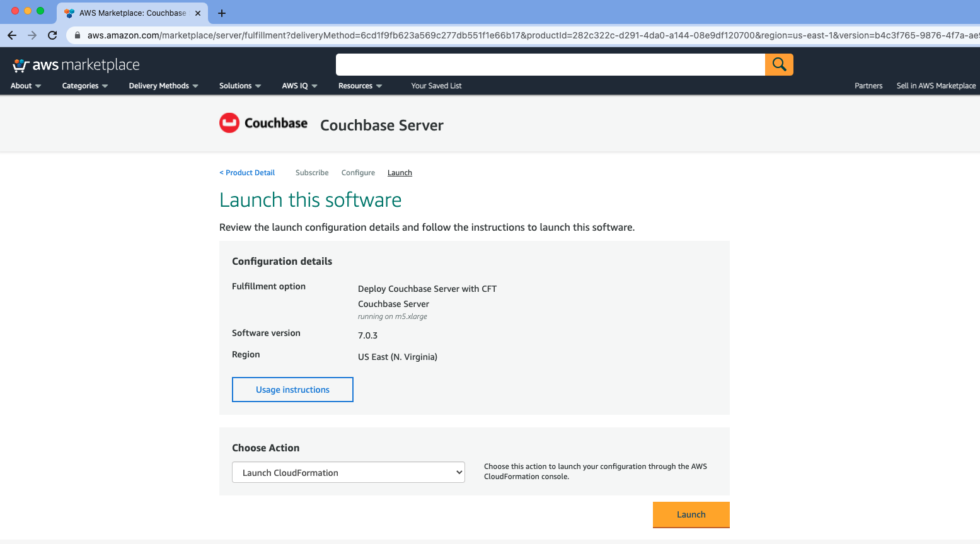Click inside the marketplace search field
The height and width of the screenshot is (544, 980).
(548, 64)
